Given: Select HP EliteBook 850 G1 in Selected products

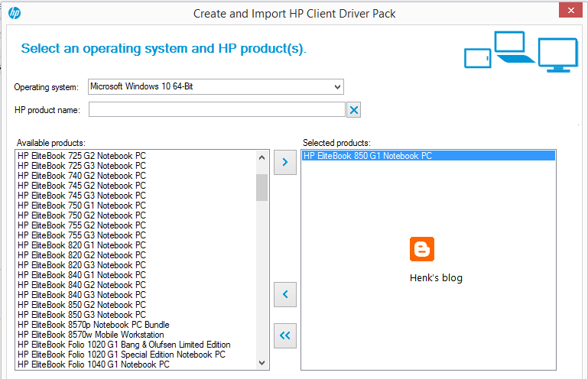Looking at the screenshot, I should click(428, 156).
